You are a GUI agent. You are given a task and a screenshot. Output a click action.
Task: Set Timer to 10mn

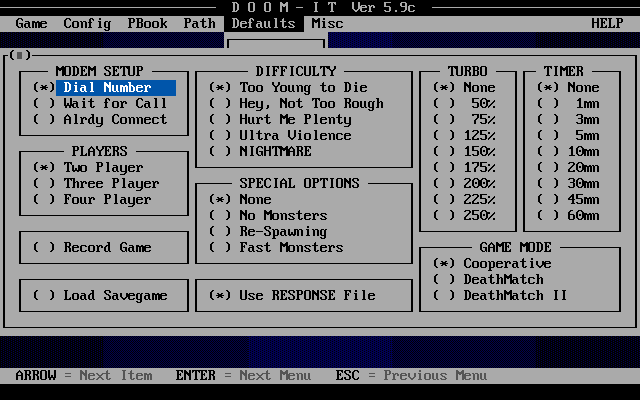tap(568, 151)
